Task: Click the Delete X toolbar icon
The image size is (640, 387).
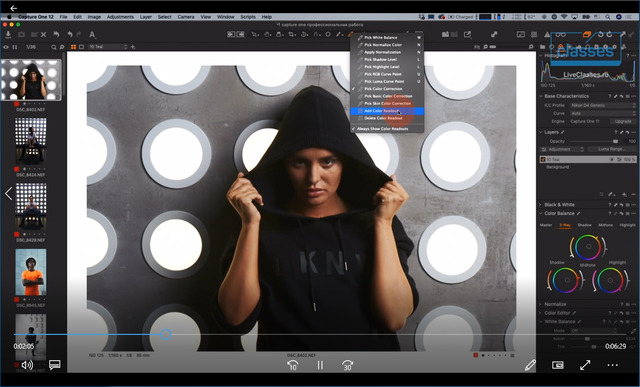Action: pyautogui.click(x=44, y=35)
